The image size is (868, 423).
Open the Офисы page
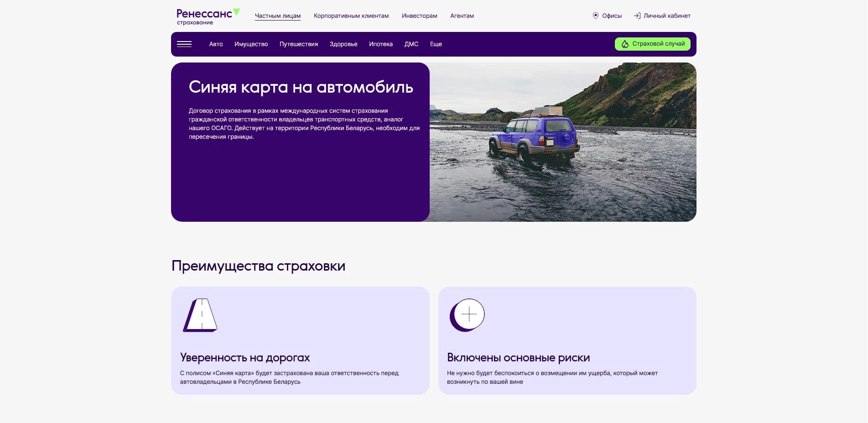tap(612, 16)
